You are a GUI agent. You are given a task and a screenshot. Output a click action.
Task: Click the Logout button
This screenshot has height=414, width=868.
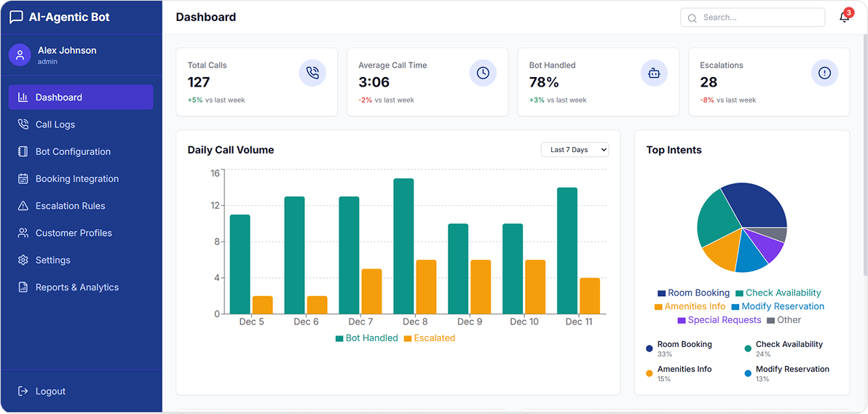tap(50, 391)
